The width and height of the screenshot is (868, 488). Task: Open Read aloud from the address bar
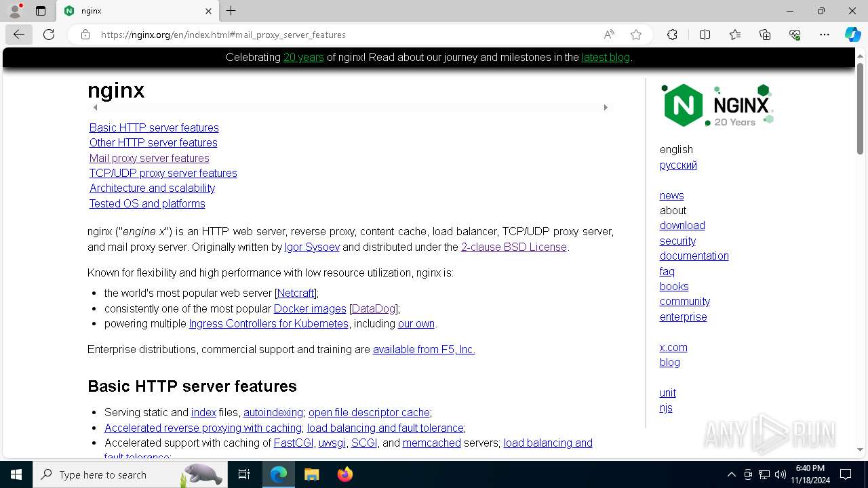click(x=609, y=35)
